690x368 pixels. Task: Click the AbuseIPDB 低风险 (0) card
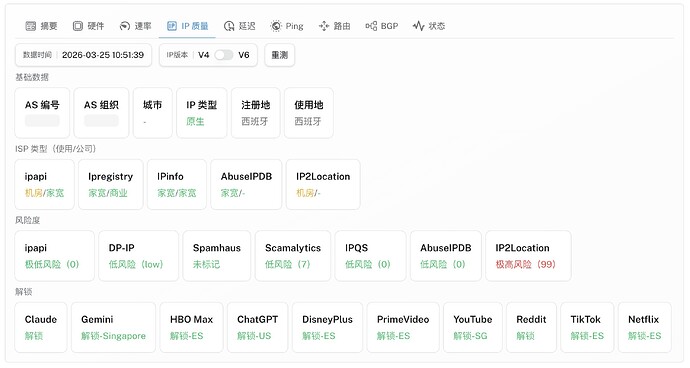(x=445, y=256)
